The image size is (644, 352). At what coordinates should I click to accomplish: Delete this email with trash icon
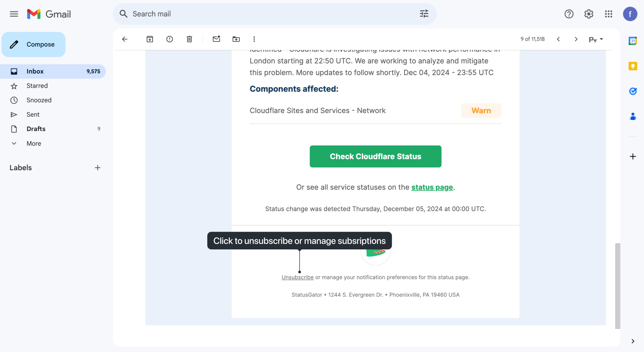pyautogui.click(x=189, y=39)
